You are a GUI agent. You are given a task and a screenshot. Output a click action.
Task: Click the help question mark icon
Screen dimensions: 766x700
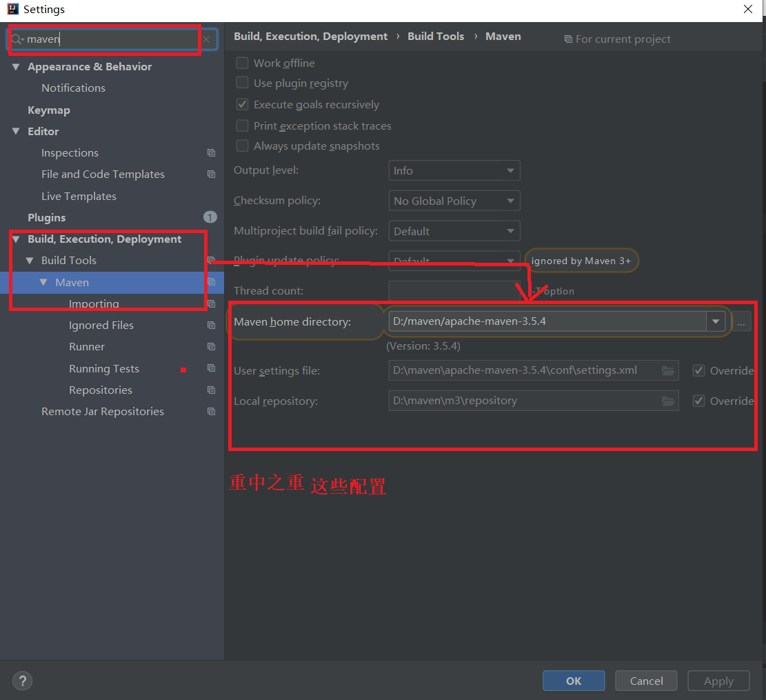tap(22, 681)
